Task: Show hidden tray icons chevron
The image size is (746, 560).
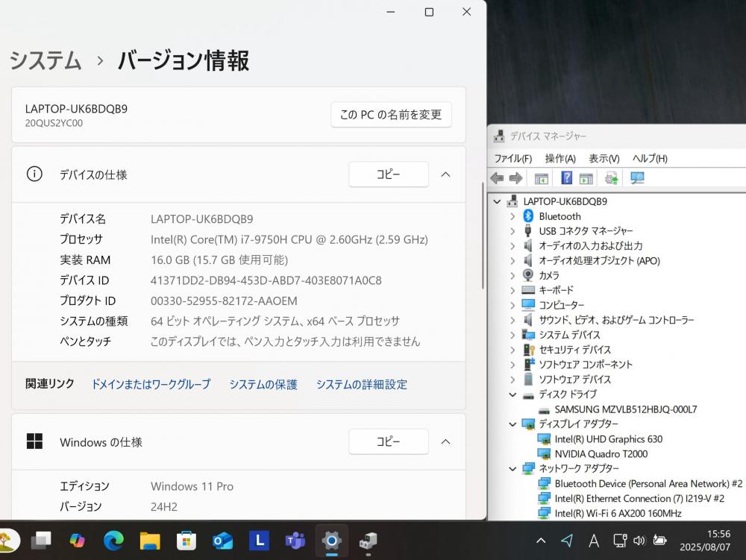Action: [541, 541]
